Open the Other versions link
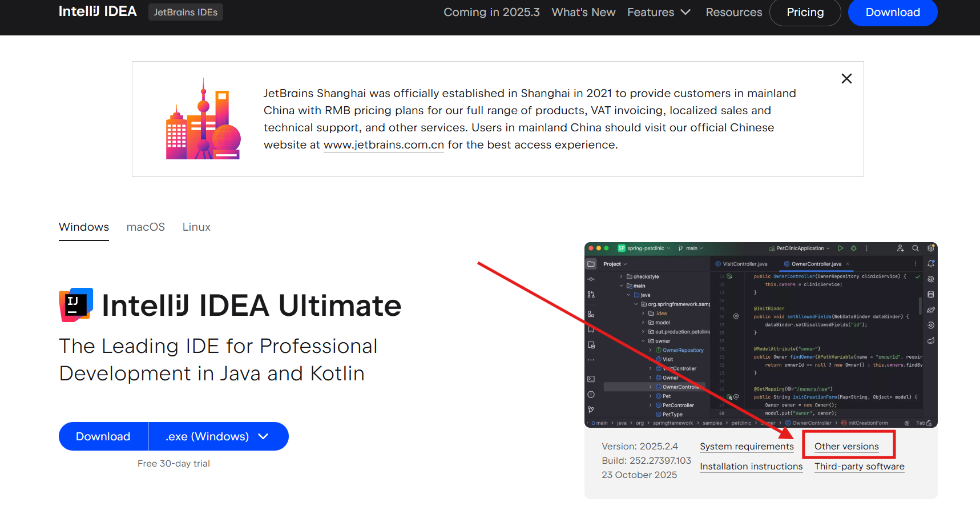This screenshot has height=506, width=980. pyautogui.click(x=846, y=447)
